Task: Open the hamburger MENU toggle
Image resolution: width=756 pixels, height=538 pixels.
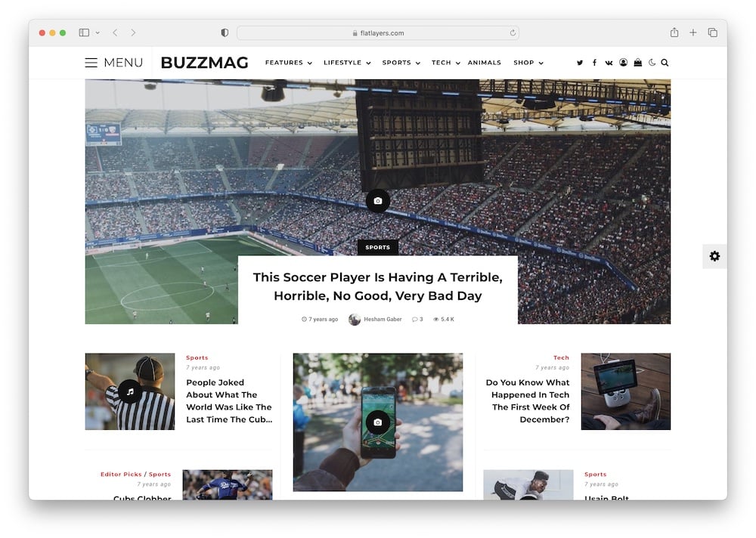Action: pyautogui.click(x=114, y=63)
